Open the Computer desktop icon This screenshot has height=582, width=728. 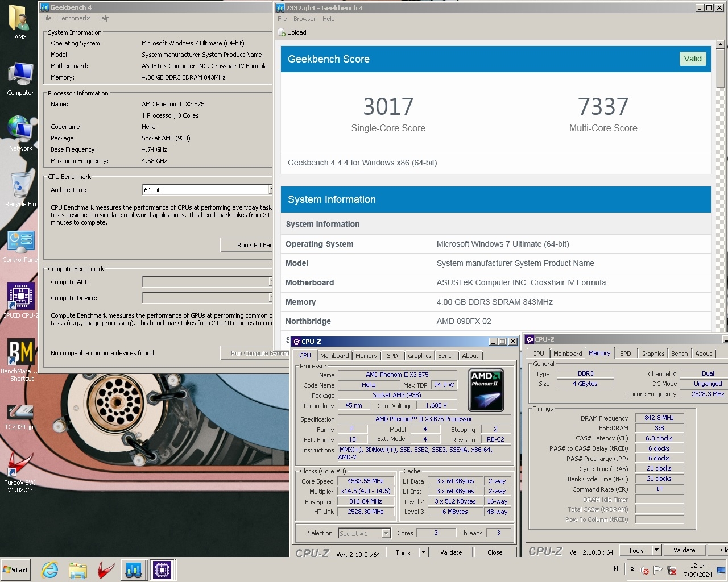tap(20, 78)
